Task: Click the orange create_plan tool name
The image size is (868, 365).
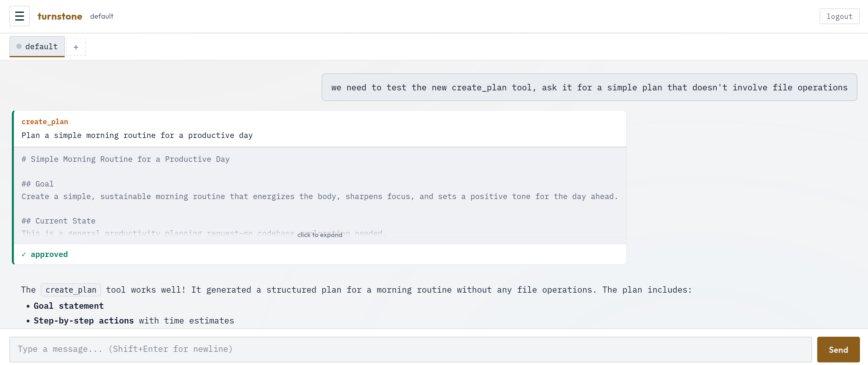Action: 45,122
